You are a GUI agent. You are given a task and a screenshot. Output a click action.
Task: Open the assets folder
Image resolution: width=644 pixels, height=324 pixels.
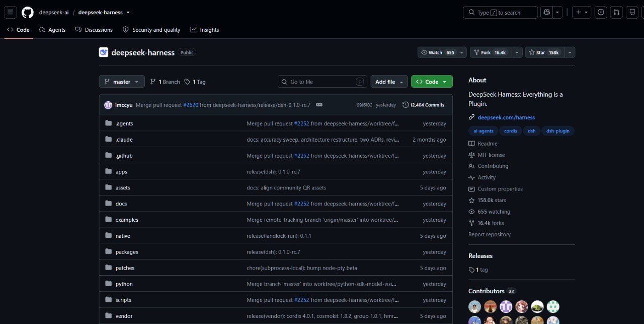tap(123, 187)
